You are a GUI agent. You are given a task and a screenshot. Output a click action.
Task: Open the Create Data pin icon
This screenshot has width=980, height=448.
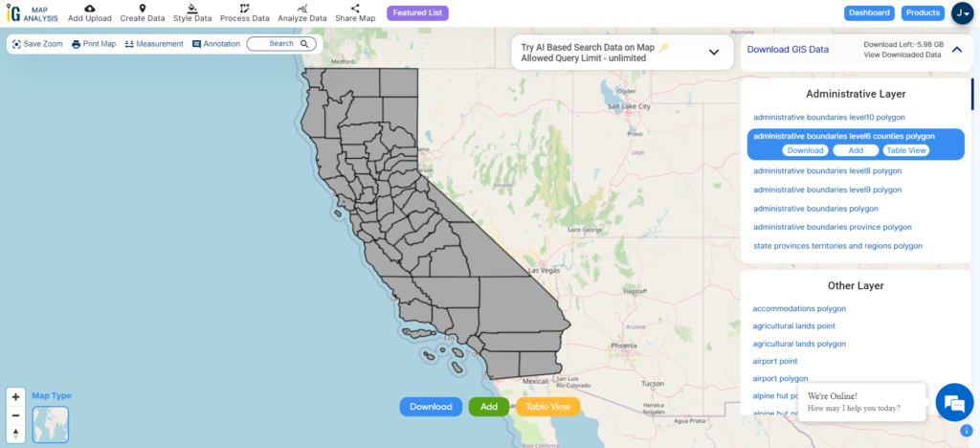(143, 8)
